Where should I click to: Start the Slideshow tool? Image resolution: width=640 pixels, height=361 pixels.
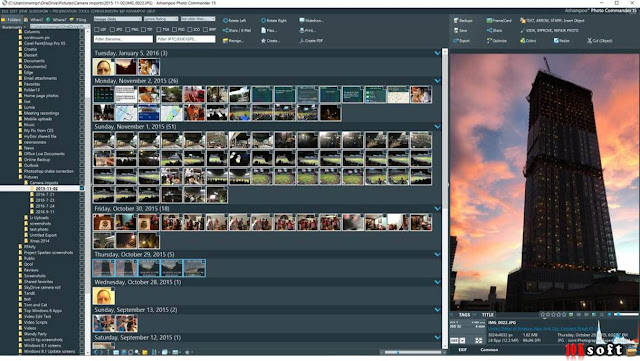(311, 20)
